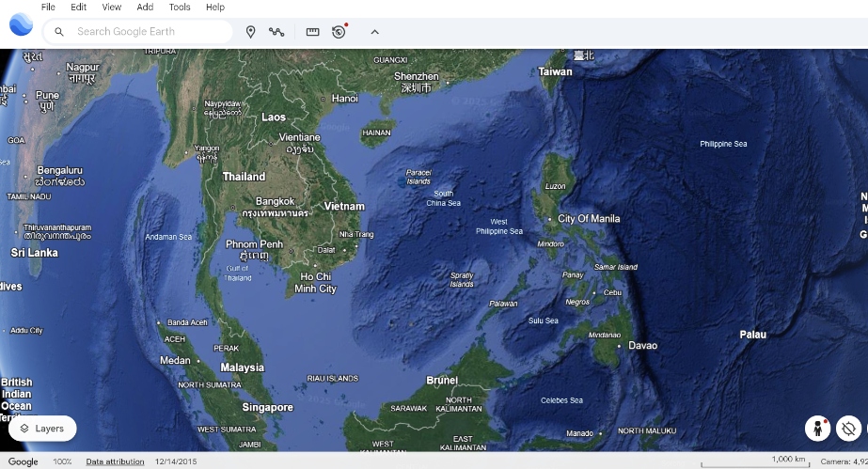Click the 12/14/2015 imagery date
This screenshot has width=868, height=469.
tap(176, 461)
